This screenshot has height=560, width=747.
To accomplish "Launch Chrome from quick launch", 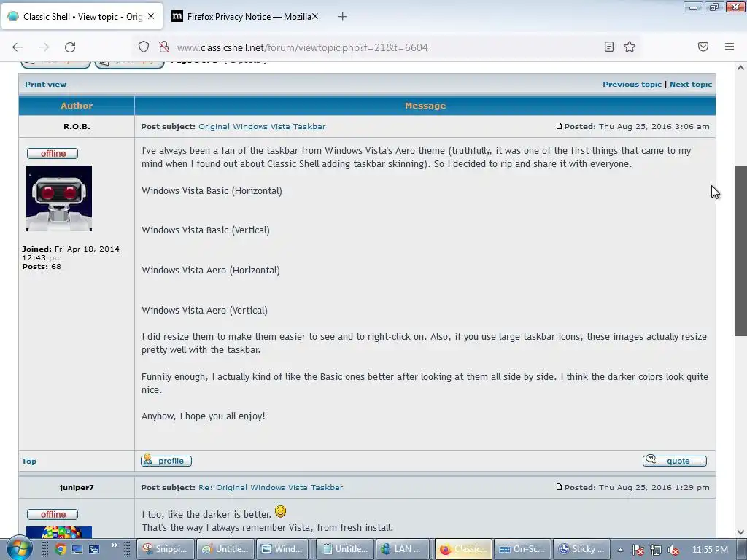I will click(x=60, y=550).
